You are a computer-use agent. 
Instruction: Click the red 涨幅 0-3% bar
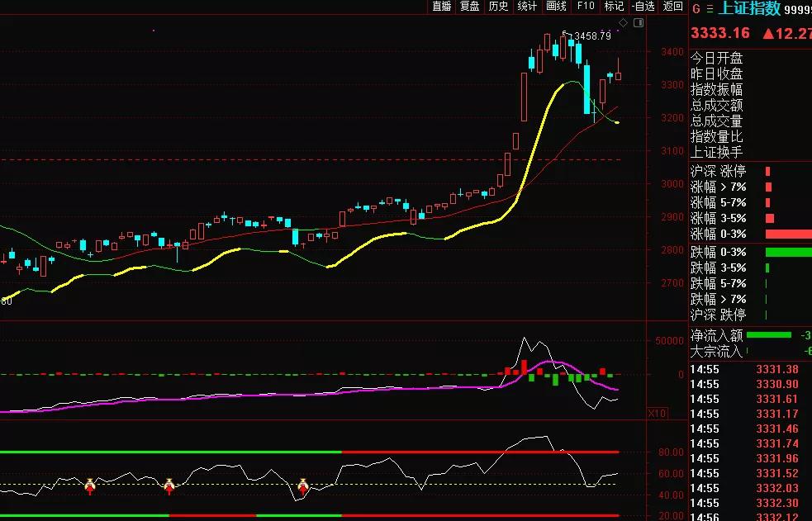coord(788,234)
